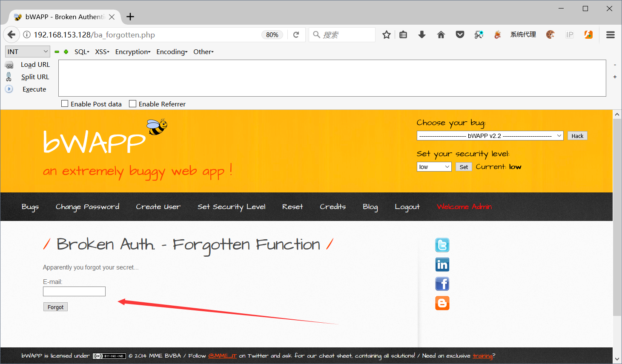Open the Encoding dropdown menu
This screenshot has height=364, width=622.
[x=172, y=52]
